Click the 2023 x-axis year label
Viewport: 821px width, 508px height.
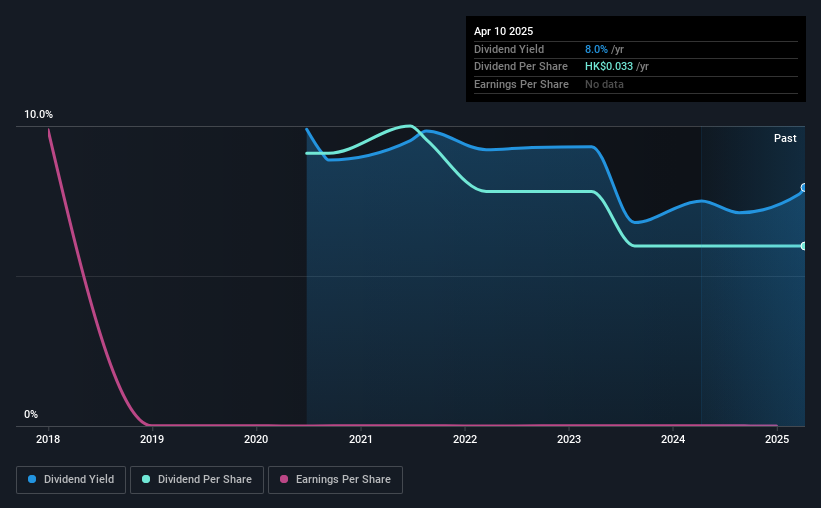(569, 439)
